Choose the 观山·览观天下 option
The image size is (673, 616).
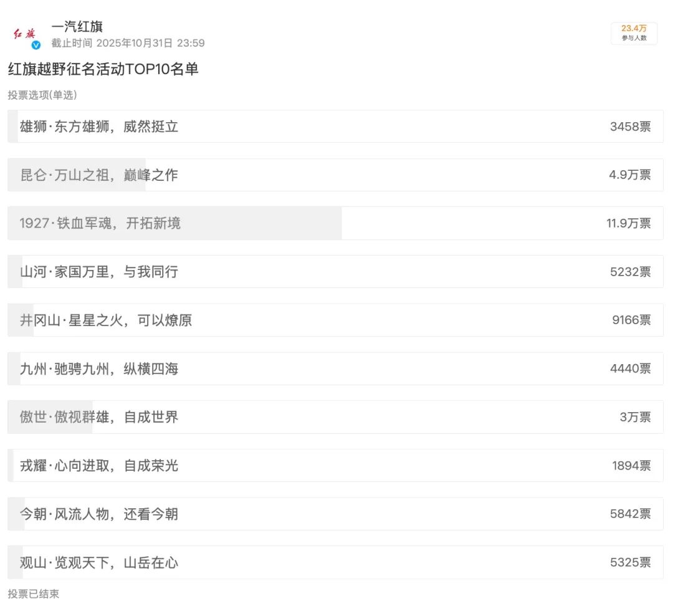tap(335, 562)
